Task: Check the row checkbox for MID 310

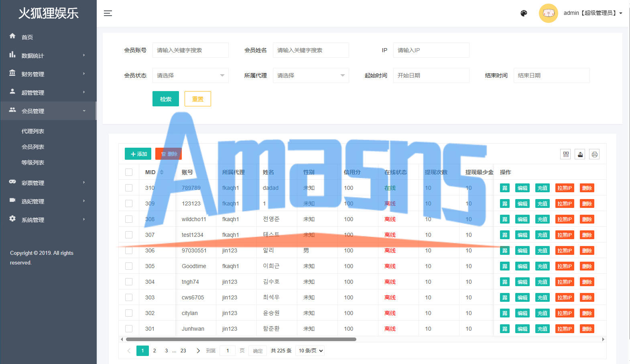Action: tap(129, 188)
